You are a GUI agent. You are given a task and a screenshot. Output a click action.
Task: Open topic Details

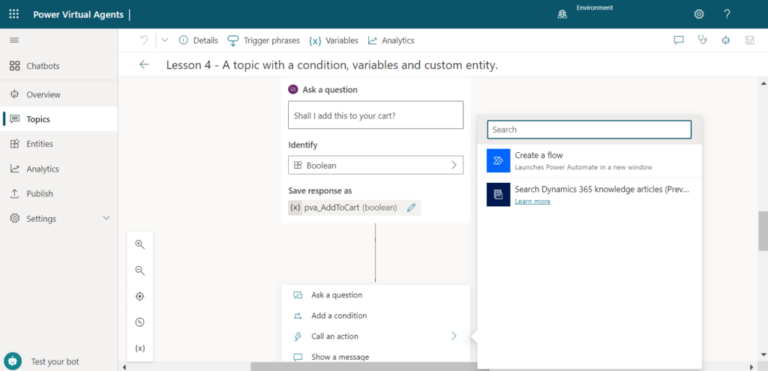point(198,41)
